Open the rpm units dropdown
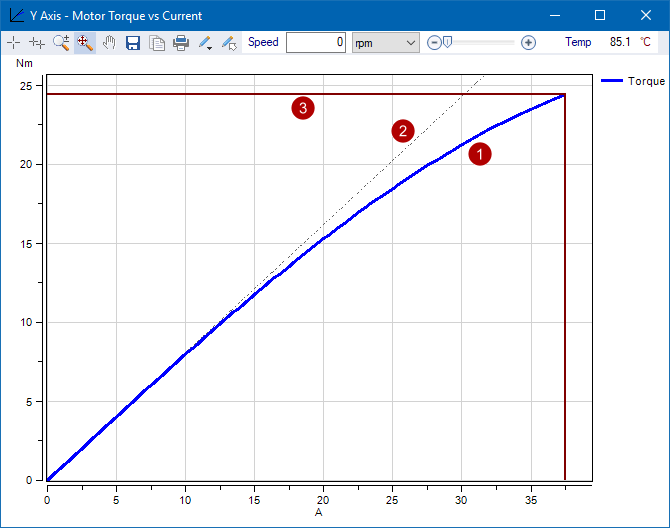This screenshot has height=528, width=670. 385,42
